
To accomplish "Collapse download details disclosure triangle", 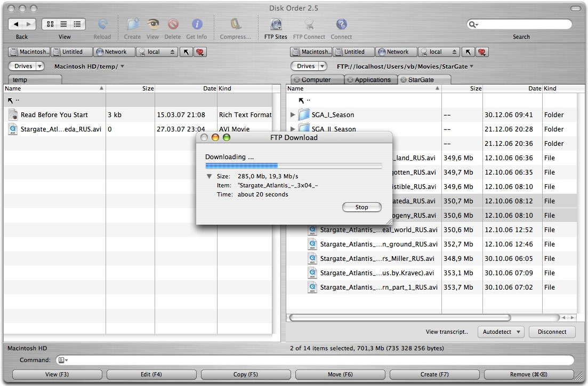I will pos(210,176).
